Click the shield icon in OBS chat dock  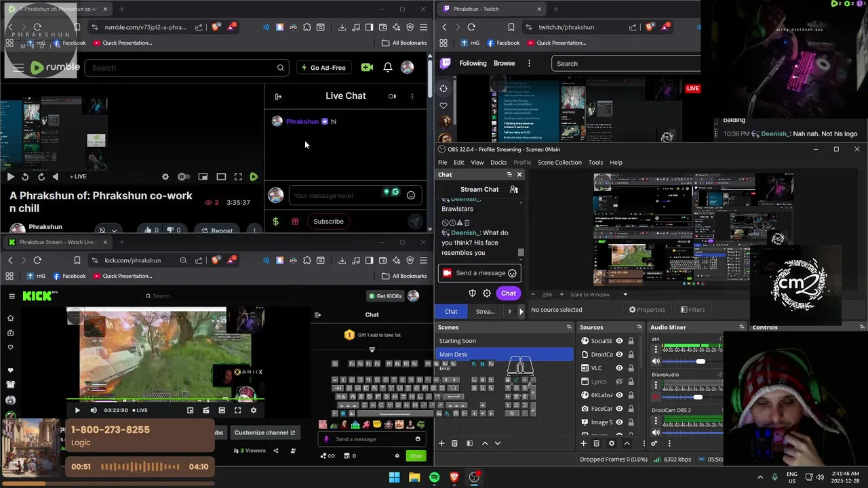coord(473,293)
